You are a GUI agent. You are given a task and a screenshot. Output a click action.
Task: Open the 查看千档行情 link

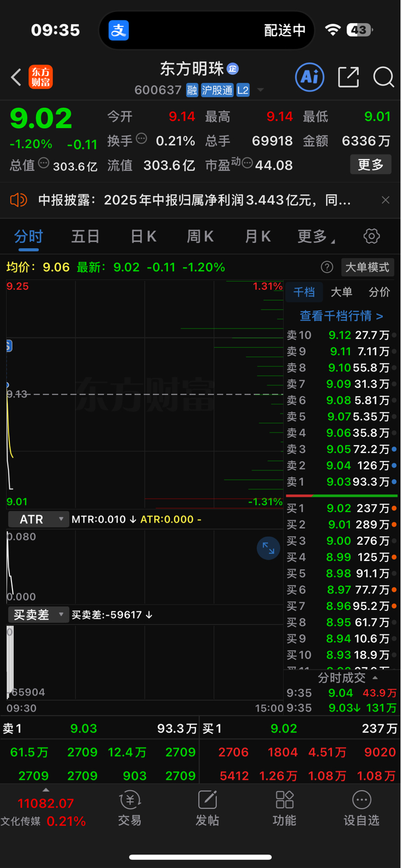point(342,316)
